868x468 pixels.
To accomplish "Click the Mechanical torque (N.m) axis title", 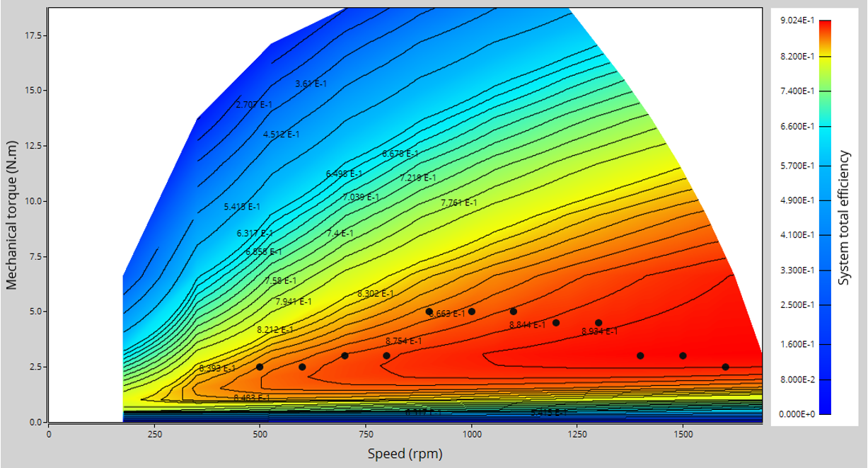I will click(11, 215).
